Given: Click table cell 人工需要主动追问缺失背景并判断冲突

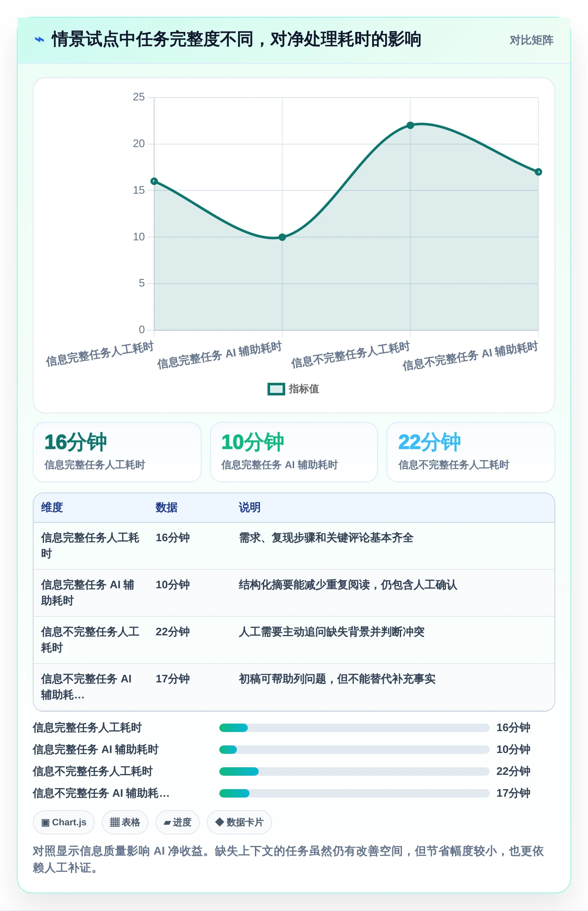Looking at the screenshot, I should (x=331, y=632).
